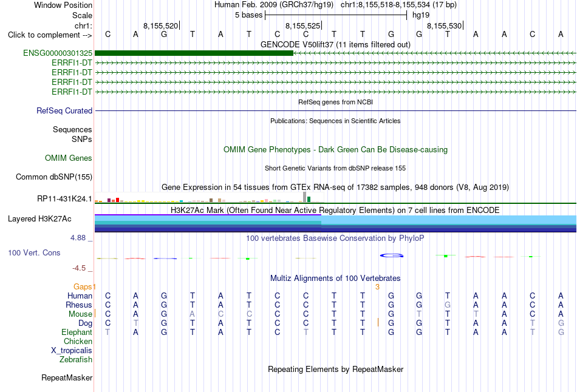Click the orange insertion bar in Dog row
The width and height of the screenshot is (577, 392).
(x=378, y=322)
